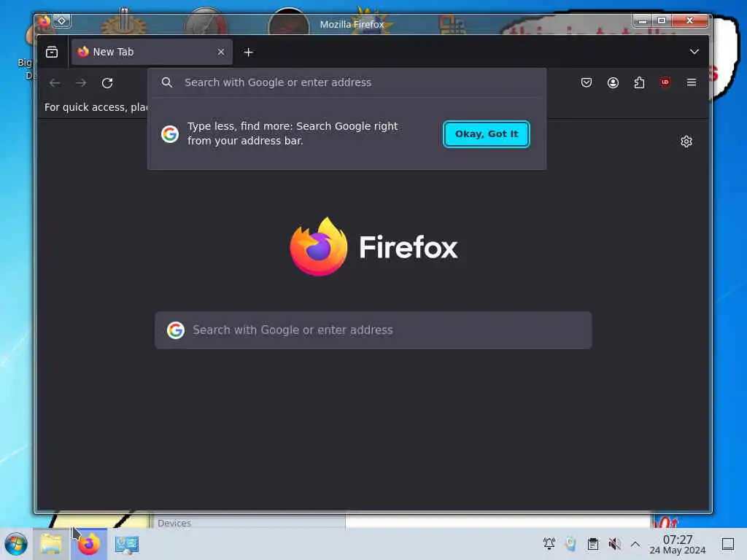Click the Firefox logo on the new tab page
747x560 pixels.
(x=373, y=246)
